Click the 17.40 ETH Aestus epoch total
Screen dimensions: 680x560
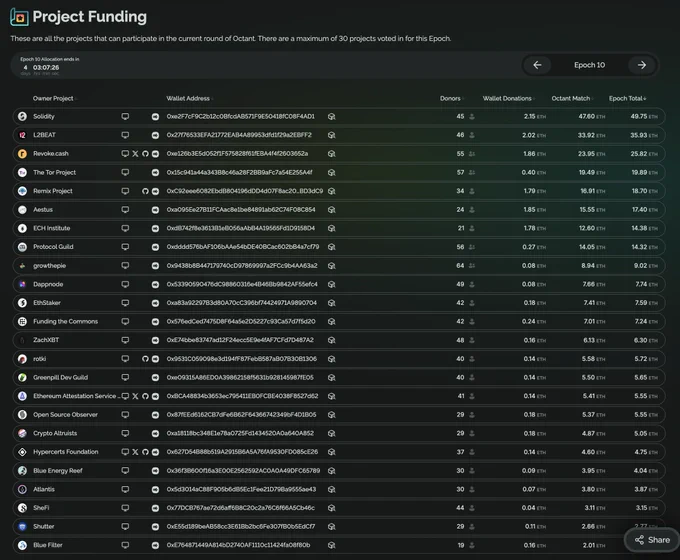[644, 210]
